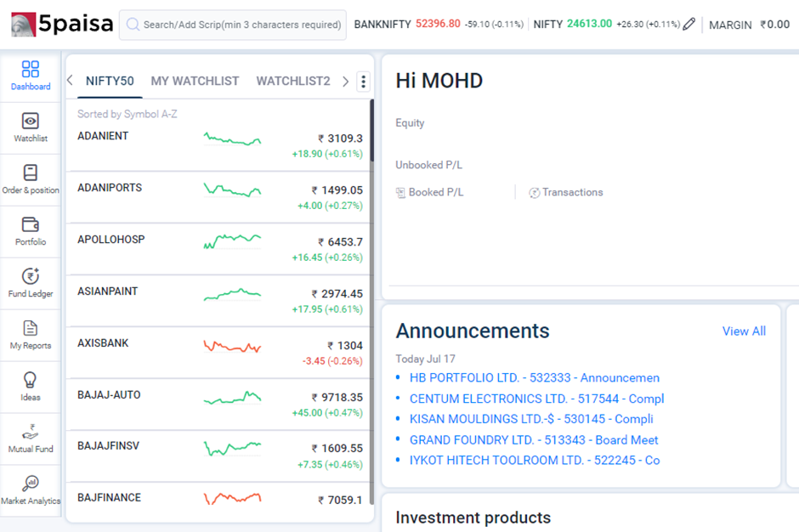Open the Fund Ledger icon

[31, 276]
